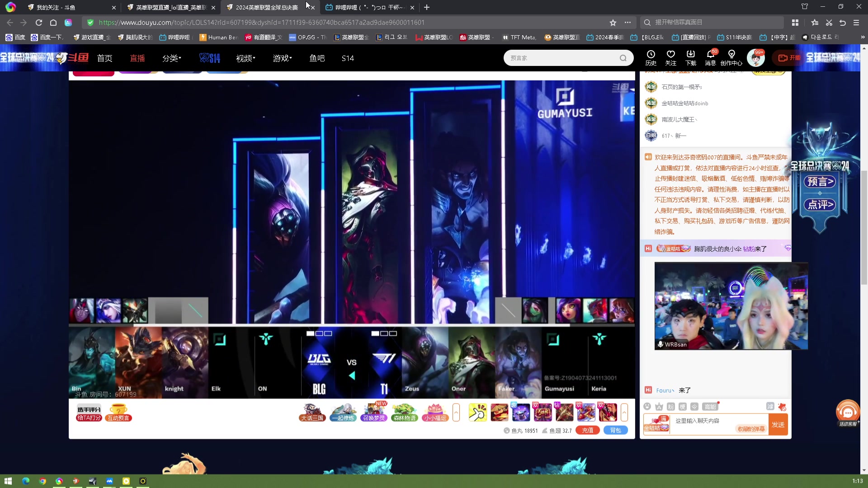The image size is (868, 488).
Task: Bookmark this page with the star icon
Action: pyautogui.click(x=613, y=22)
